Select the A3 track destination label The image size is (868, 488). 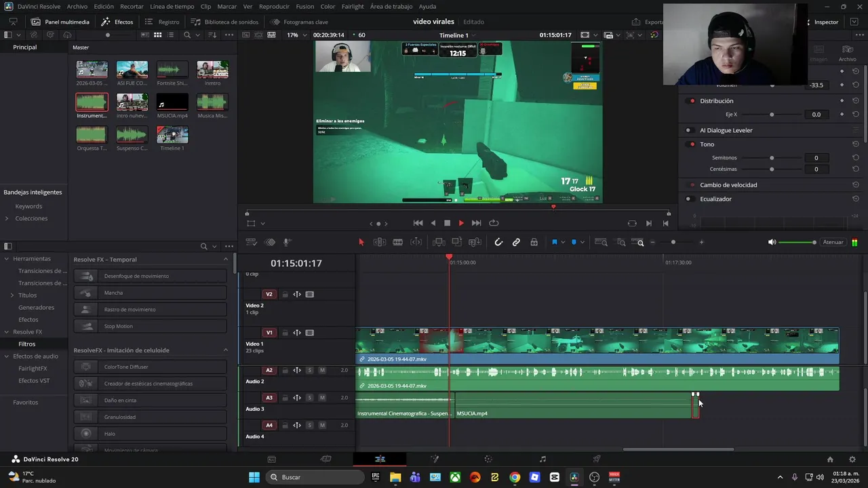click(x=269, y=398)
